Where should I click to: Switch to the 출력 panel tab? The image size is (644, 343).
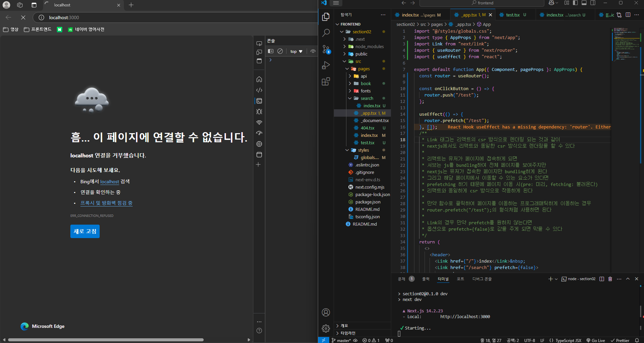[426, 279]
